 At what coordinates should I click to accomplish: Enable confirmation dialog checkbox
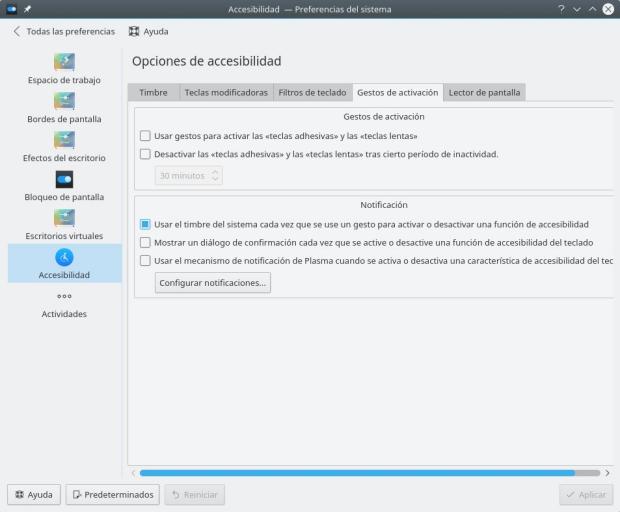point(145,242)
